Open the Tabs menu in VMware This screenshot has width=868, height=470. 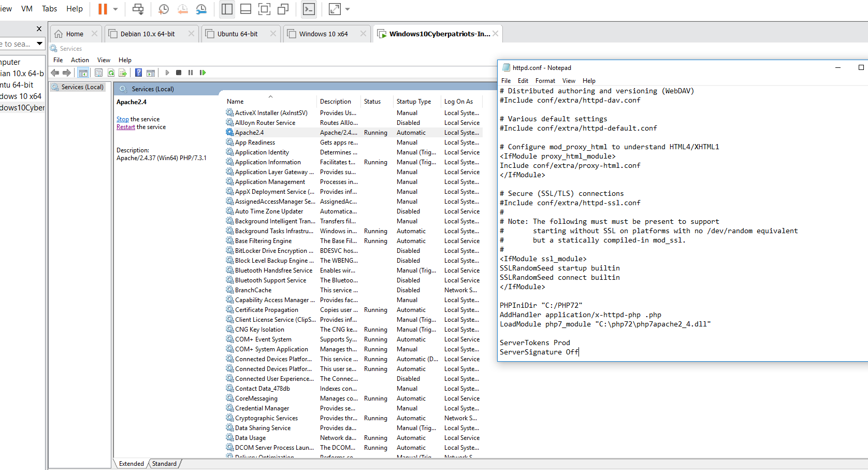[x=50, y=9]
